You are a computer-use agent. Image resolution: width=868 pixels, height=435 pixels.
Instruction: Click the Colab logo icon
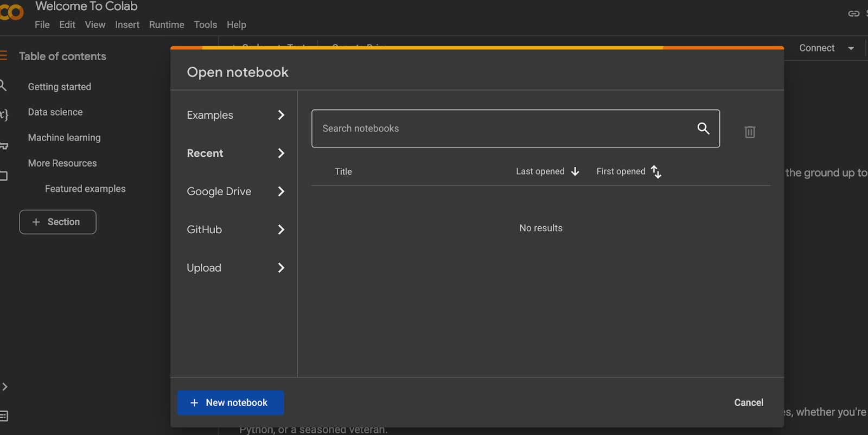(x=12, y=12)
